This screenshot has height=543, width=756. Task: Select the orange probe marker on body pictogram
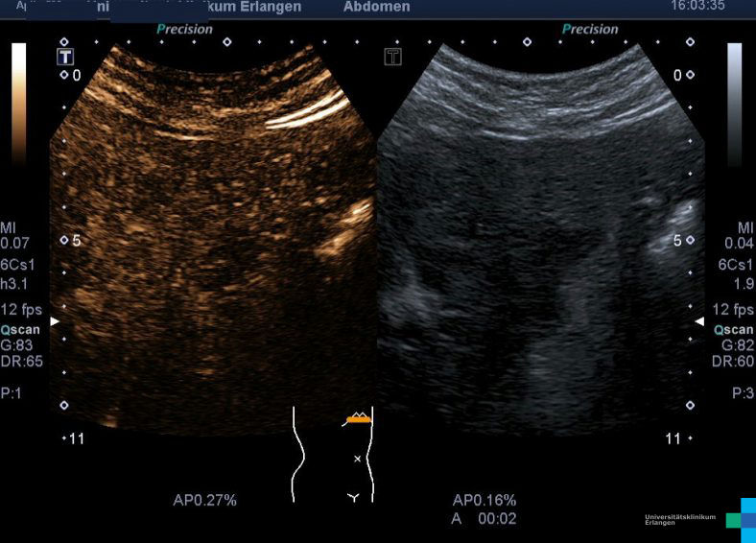pos(358,418)
